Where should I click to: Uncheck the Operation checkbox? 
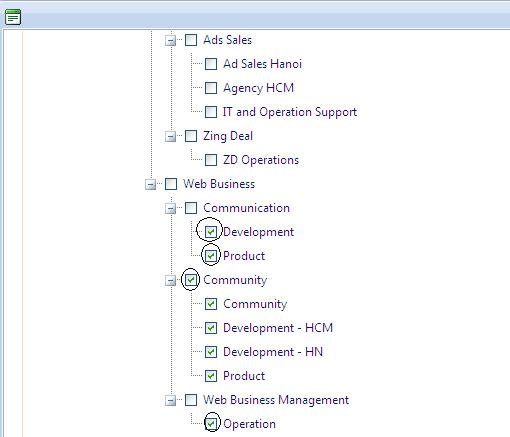point(211,424)
